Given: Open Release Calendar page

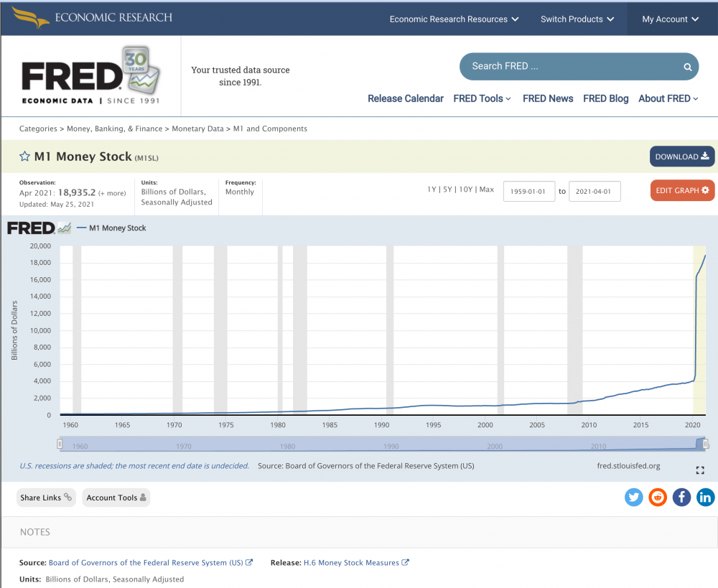Looking at the screenshot, I should [405, 98].
